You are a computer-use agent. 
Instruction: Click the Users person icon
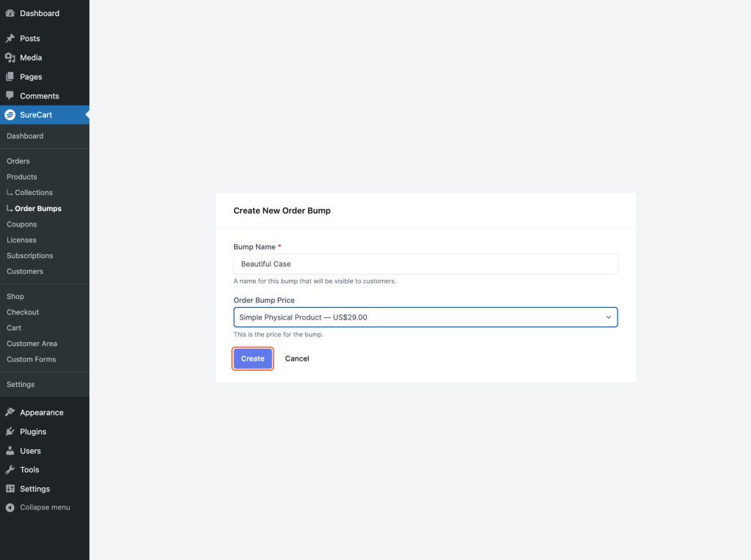click(x=10, y=450)
